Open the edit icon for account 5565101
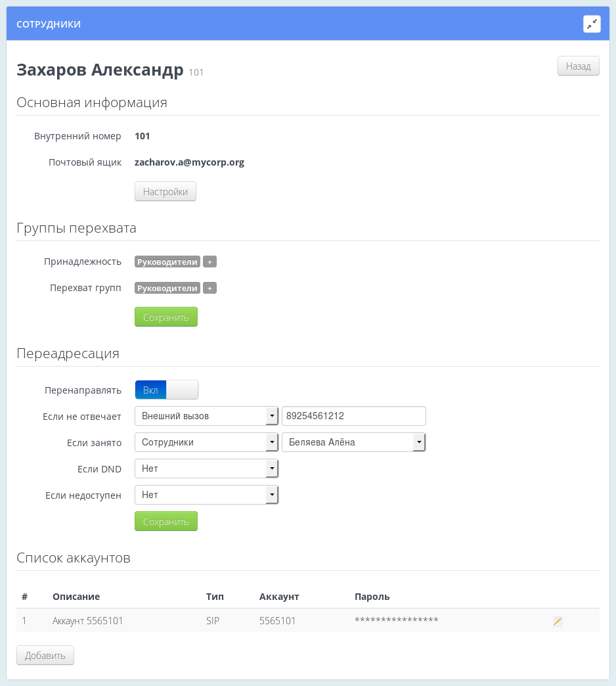The width and height of the screenshot is (616, 686). (x=557, y=620)
